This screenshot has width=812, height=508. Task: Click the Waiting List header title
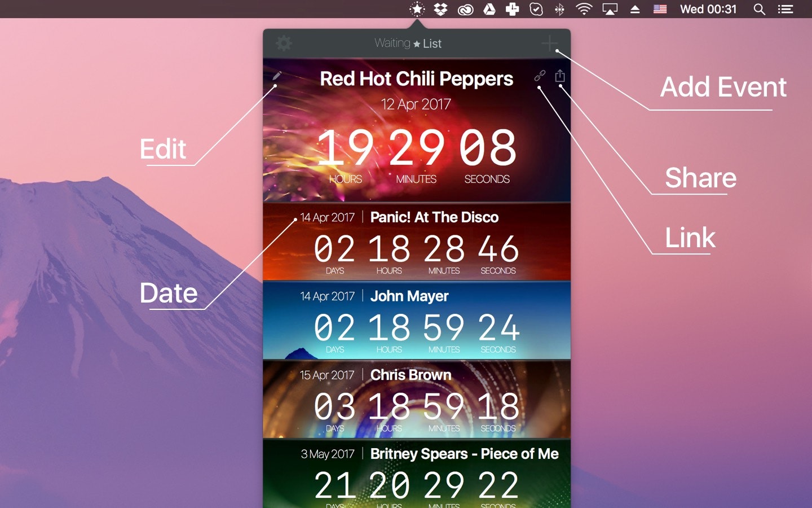(x=408, y=43)
